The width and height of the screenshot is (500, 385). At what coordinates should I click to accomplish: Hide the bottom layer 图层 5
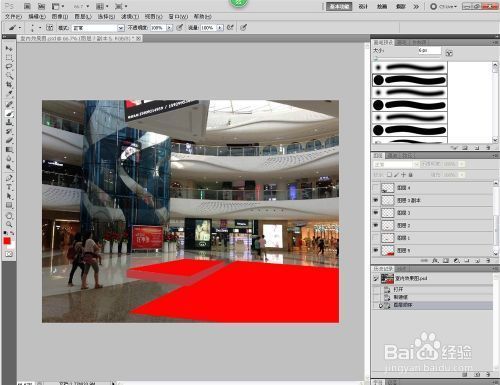click(x=376, y=250)
